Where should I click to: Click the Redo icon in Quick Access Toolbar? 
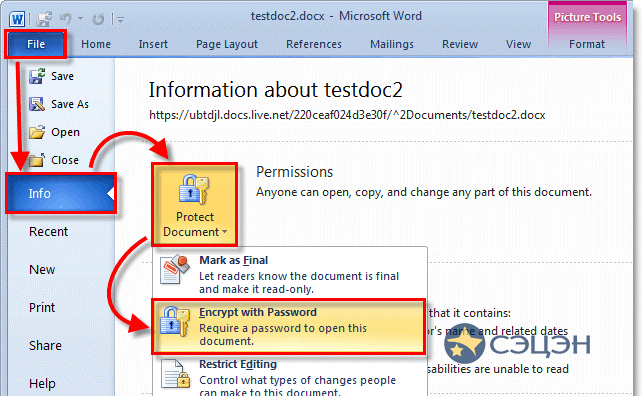point(98,19)
